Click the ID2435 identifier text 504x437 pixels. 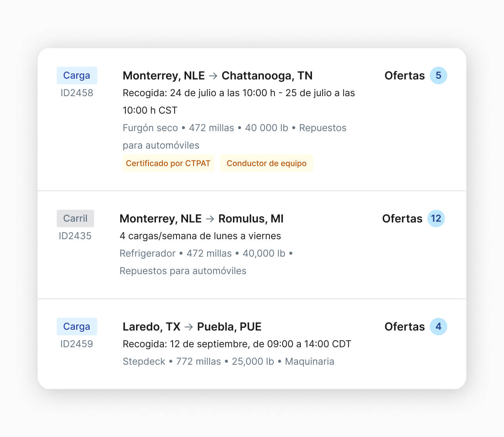pyautogui.click(x=75, y=236)
